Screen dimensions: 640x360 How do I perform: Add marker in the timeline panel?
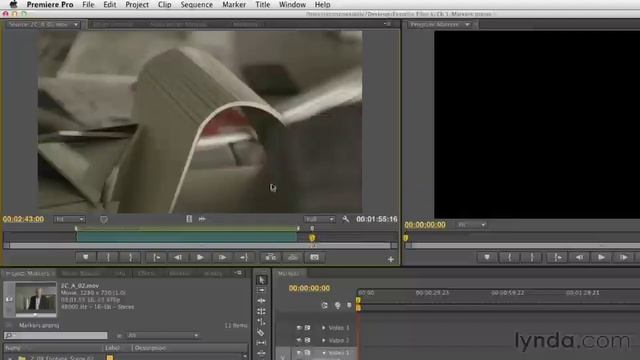pos(349,305)
